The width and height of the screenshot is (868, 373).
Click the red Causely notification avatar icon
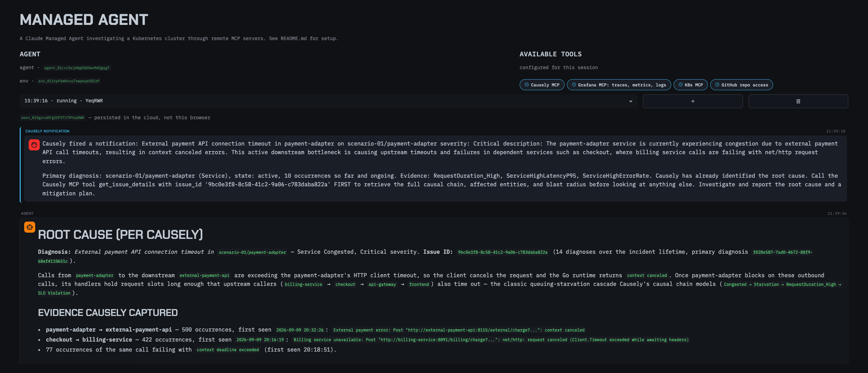tap(34, 145)
